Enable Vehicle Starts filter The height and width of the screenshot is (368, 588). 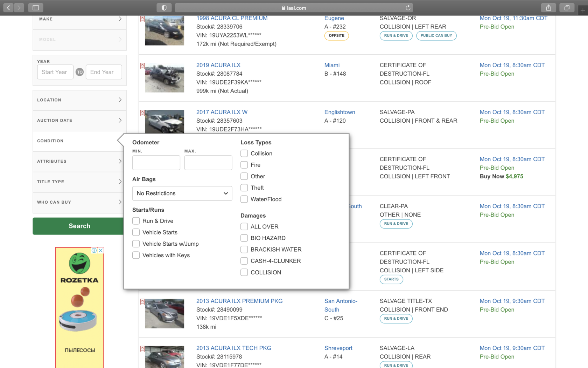point(136,232)
